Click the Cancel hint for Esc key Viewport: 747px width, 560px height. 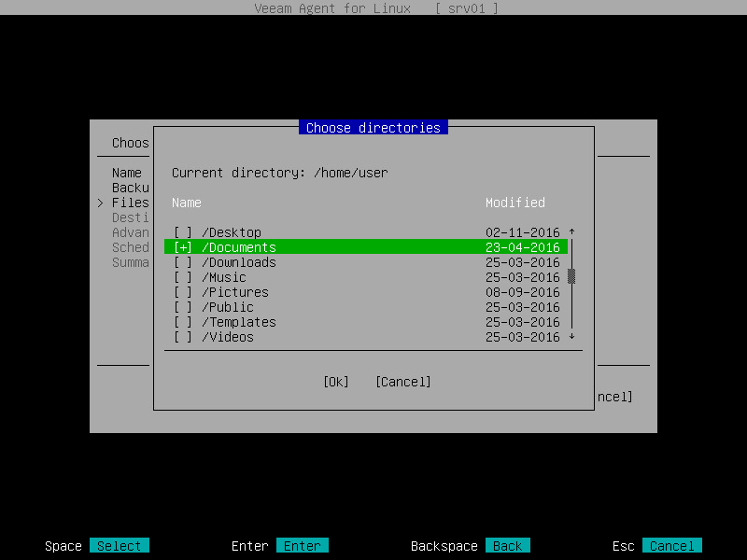pyautogui.click(x=671, y=546)
